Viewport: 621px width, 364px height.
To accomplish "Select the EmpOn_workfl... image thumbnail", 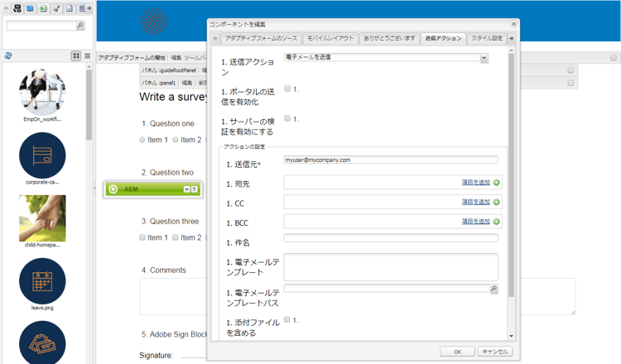I will pyautogui.click(x=42, y=93).
